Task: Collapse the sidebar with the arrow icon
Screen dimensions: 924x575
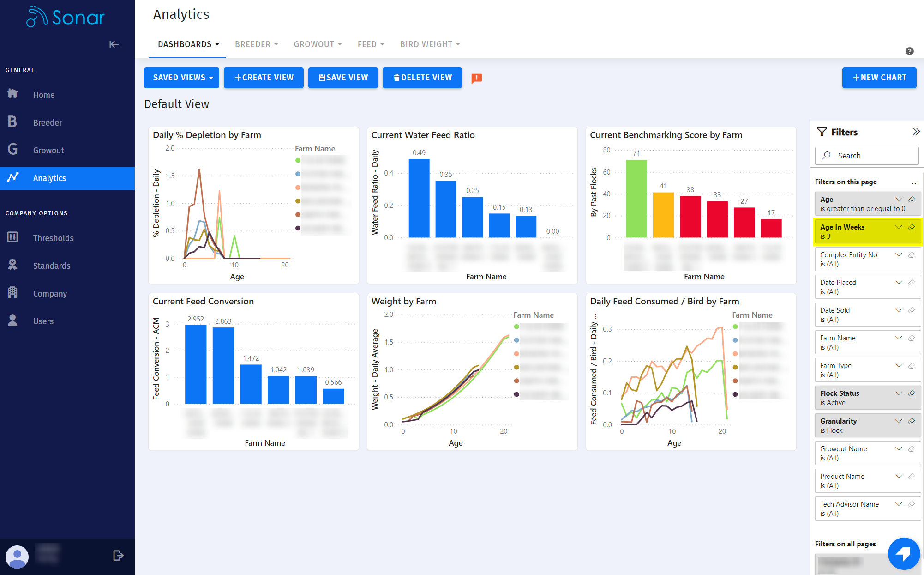Action: click(x=114, y=44)
